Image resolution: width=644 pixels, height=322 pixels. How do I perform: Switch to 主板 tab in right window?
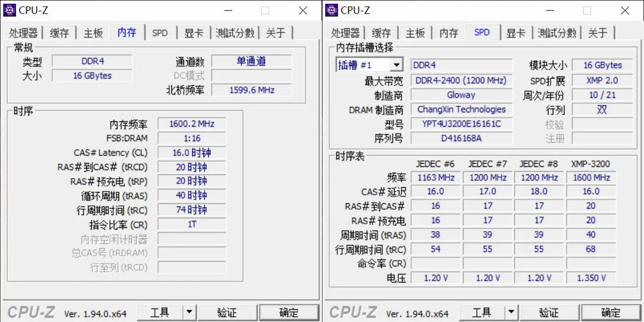[415, 33]
